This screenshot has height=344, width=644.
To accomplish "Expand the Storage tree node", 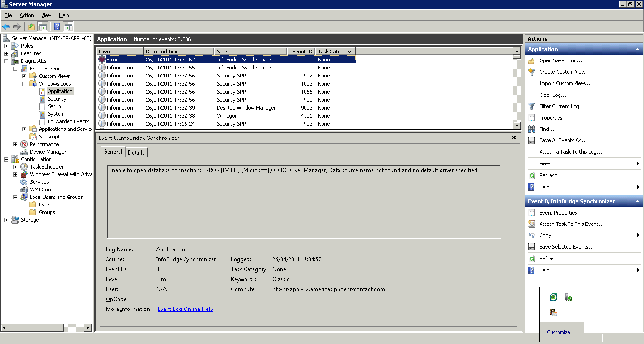I will coord(7,220).
